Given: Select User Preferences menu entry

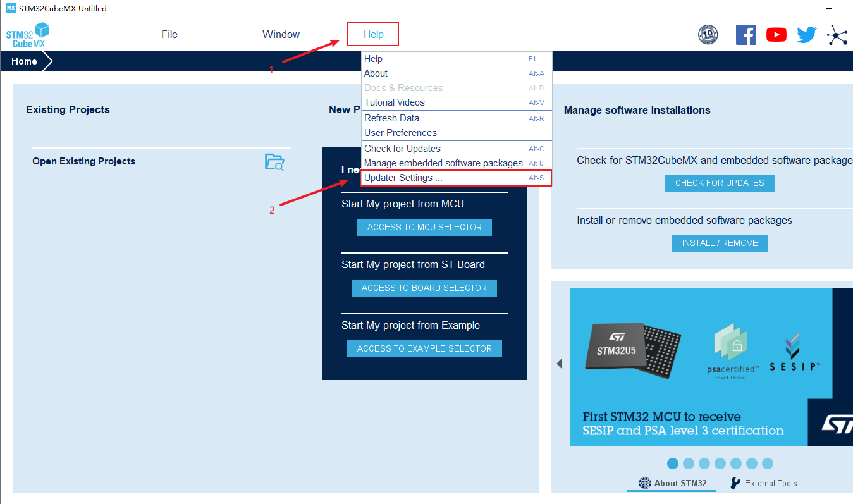Looking at the screenshot, I should [x=400, y=133].
